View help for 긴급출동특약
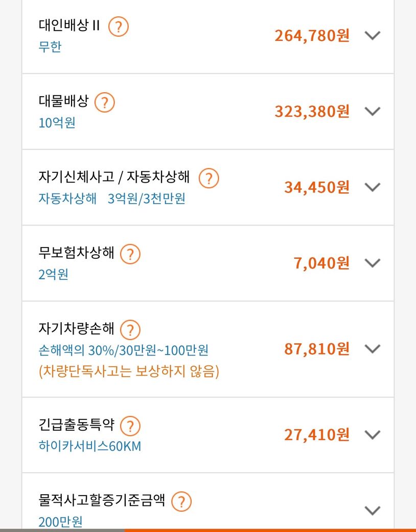This screenshot has height=532, width=416. (x=130, y=426)
